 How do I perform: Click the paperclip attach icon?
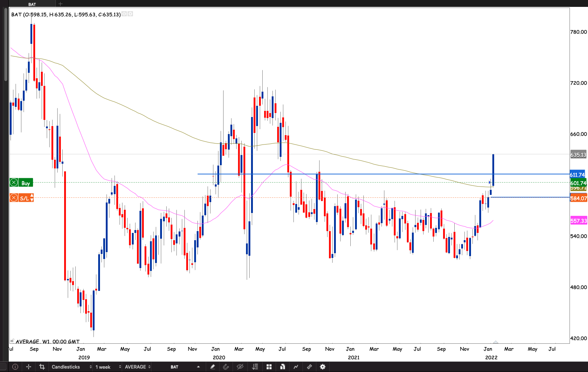click(226, 367)
